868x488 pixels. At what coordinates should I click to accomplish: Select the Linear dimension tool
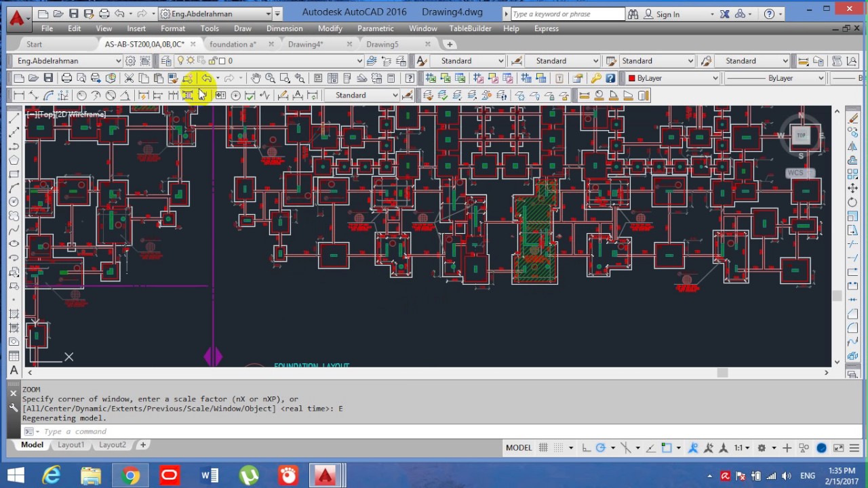[19, 96]
